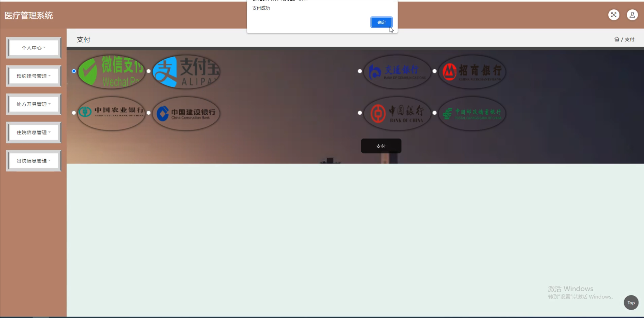The image size is (644, 318).
Task: Expand the 出院信息管理 sidebar menu
Action: [34, 161]
